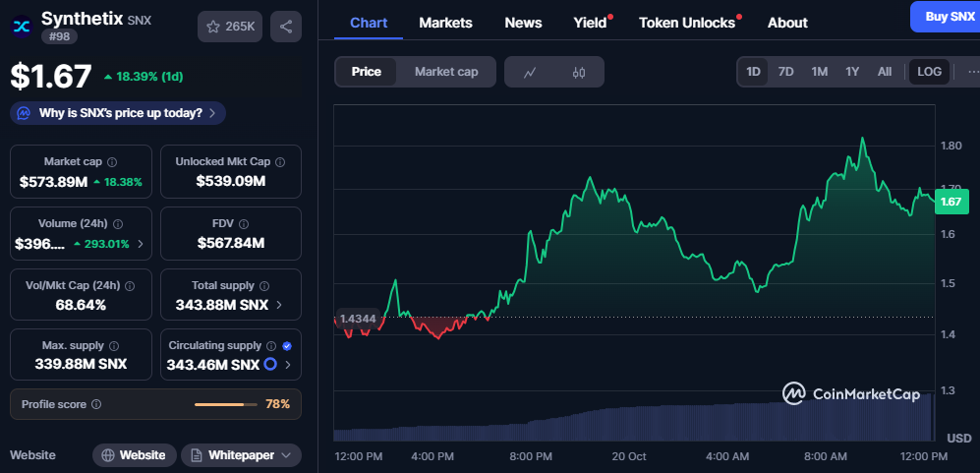The width and height of the screenshot is (980, 473).
Task: Select the line chart icon
Action: tap(530, 72)
